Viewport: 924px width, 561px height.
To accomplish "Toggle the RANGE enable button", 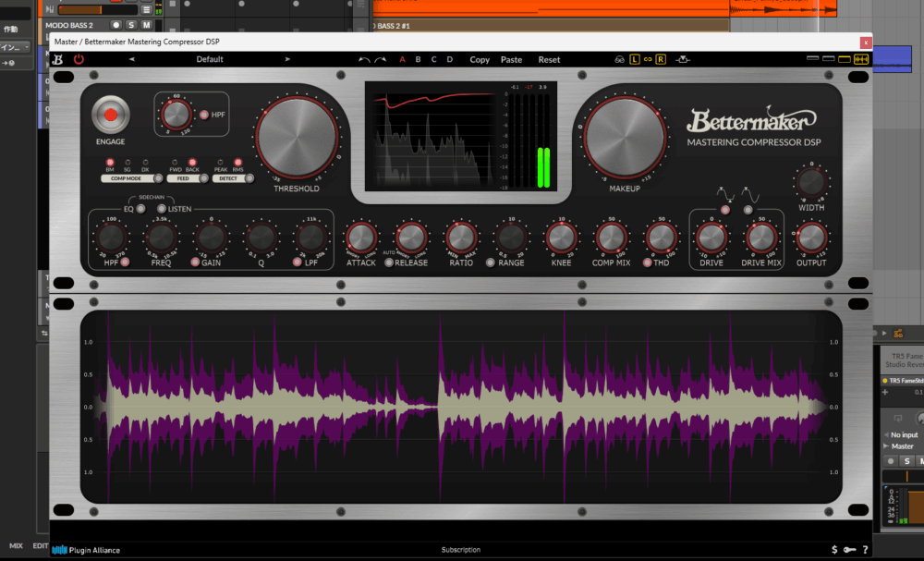I will point(491,262).
